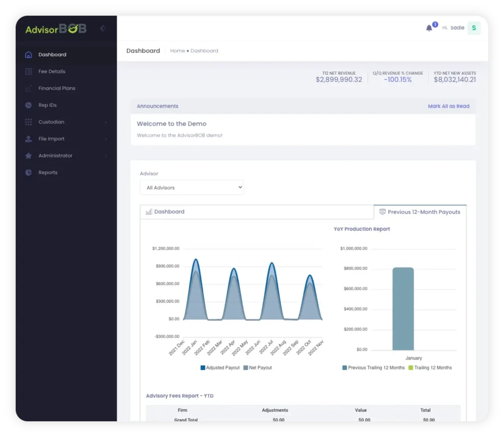Click Mark All as Read
Image resolution: width=504 pixels, height=437 pixels.
click(x=448, y=106)
